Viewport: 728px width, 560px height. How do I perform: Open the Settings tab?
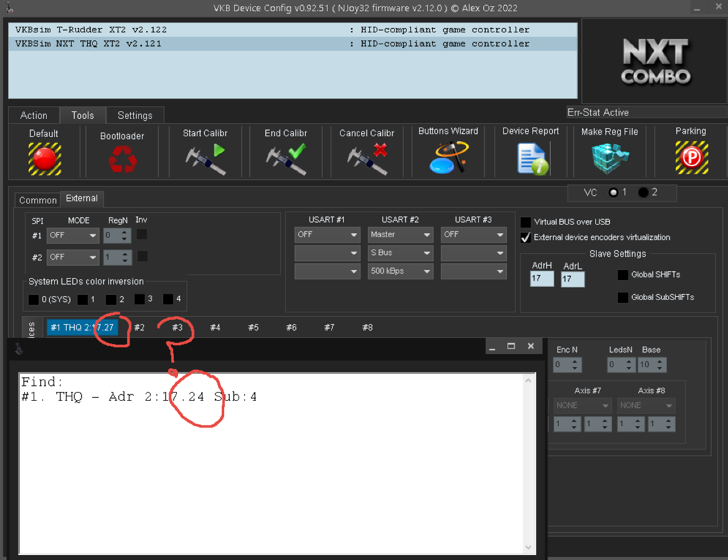point(135,116)
